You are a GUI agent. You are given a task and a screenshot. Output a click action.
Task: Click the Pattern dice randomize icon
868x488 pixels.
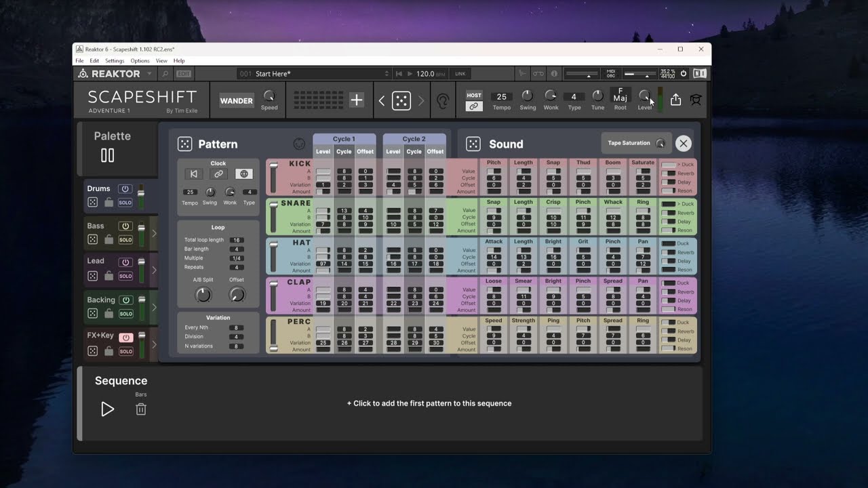point(184,144)
